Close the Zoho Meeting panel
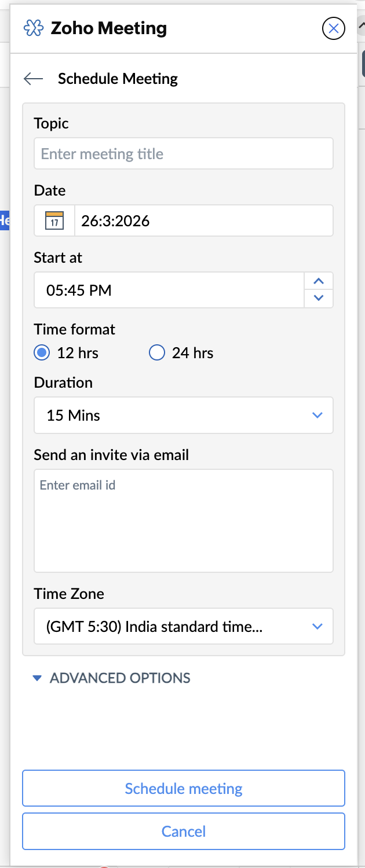Viewport: 365px width, 868px height. tap(333, 28)
